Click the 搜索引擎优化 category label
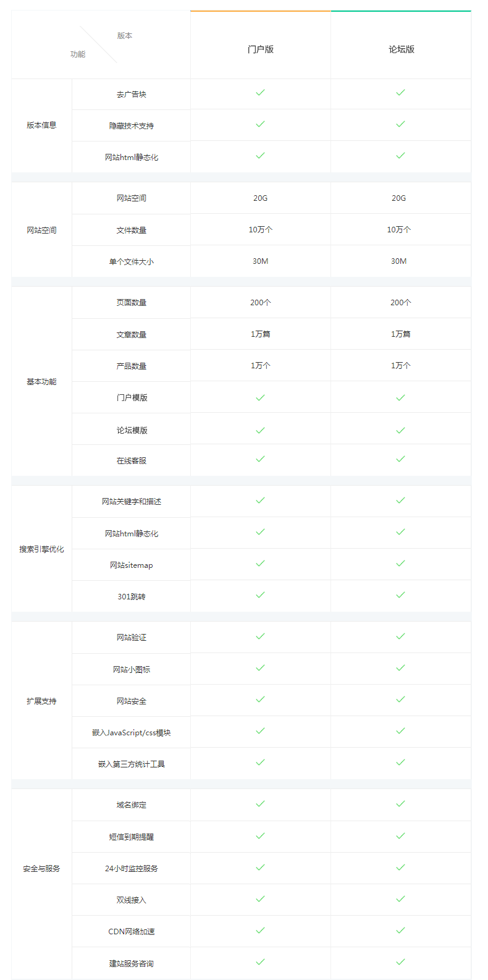The image size is (488, 980). pyautogui.click(x=41, y=549)
